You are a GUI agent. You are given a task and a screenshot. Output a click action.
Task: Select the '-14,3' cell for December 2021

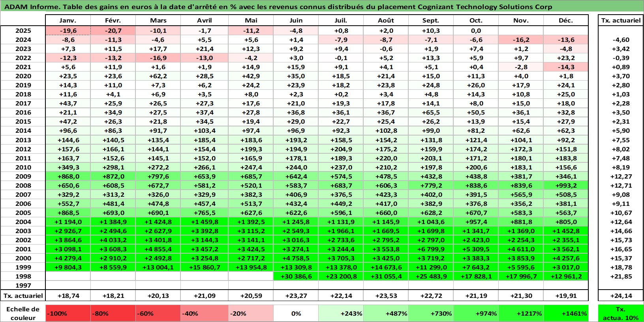pyautogui.click(x=566, y=67)
